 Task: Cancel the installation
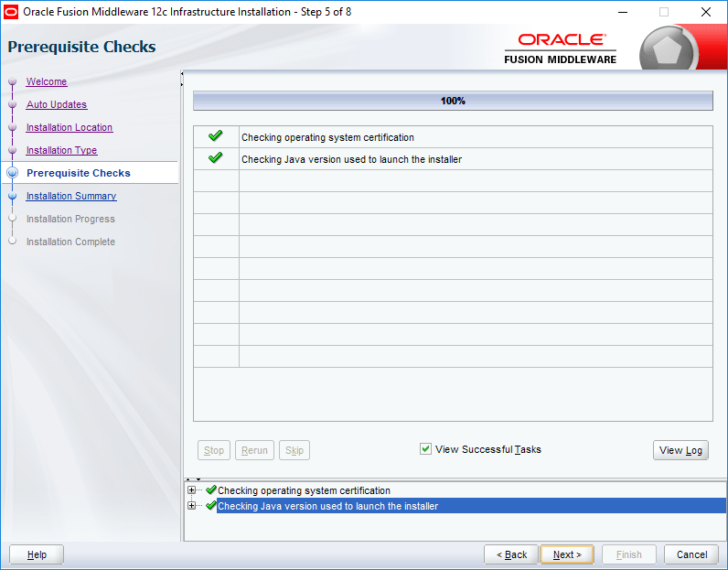[x=691, y=554]
